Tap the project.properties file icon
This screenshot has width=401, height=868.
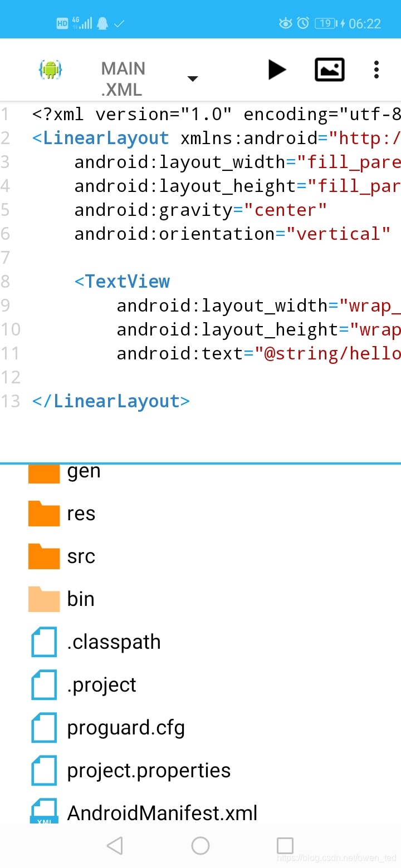[x=44, y=770]
